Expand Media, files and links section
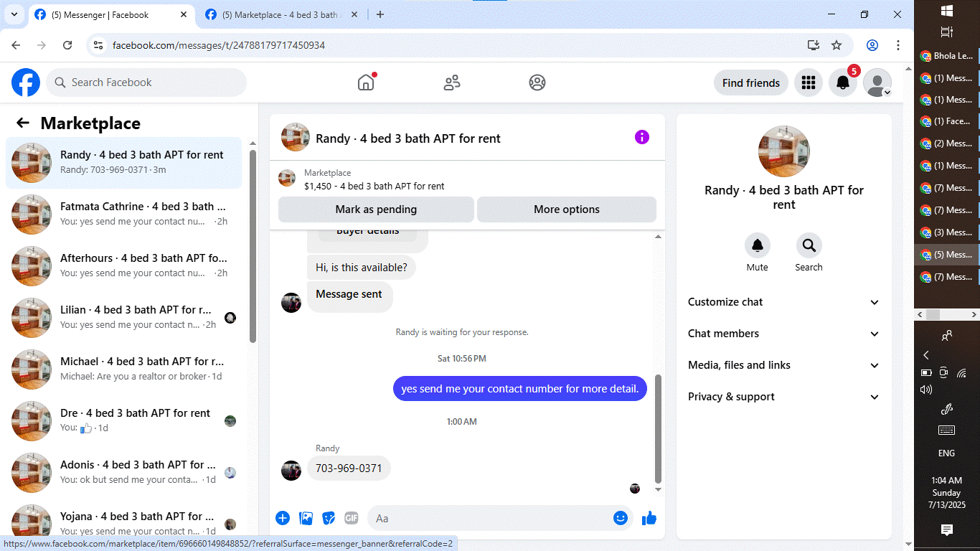This screenshot has height=551, width=980. point(783,365)
